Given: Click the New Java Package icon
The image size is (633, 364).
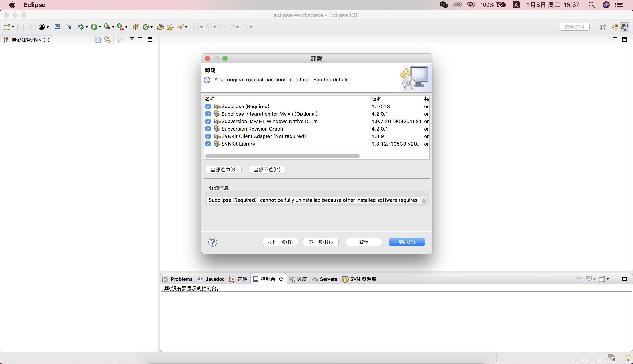Looking at the screenshot, I should coord(136,27).
